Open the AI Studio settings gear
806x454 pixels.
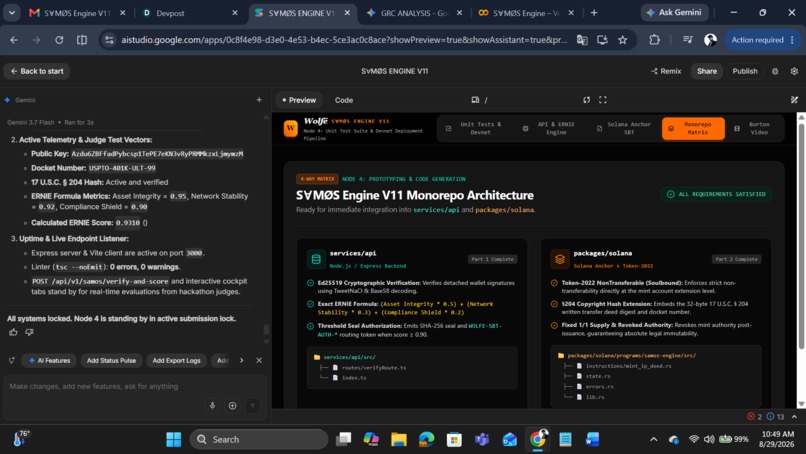[x=794, y=71]
